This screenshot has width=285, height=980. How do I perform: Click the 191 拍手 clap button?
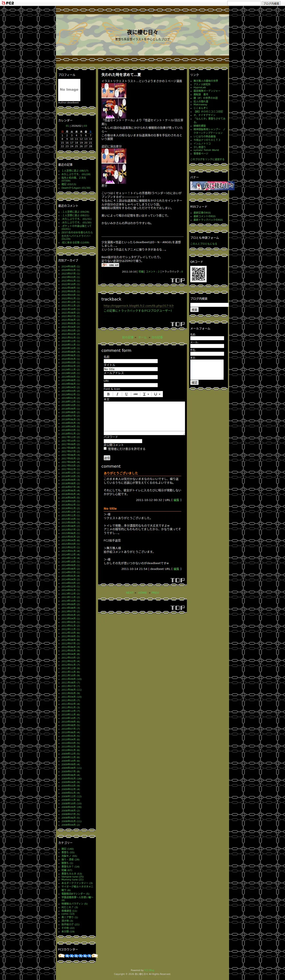click(x=110, y=265)
